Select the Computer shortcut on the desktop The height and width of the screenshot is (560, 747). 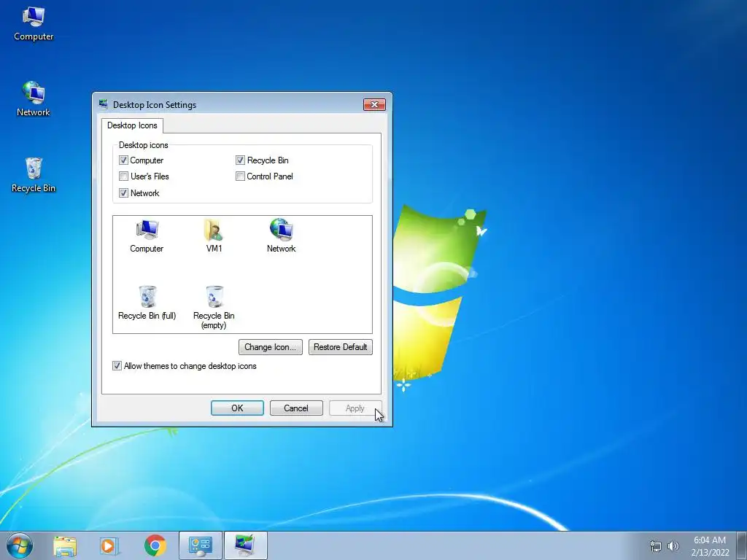pos(34,24)
